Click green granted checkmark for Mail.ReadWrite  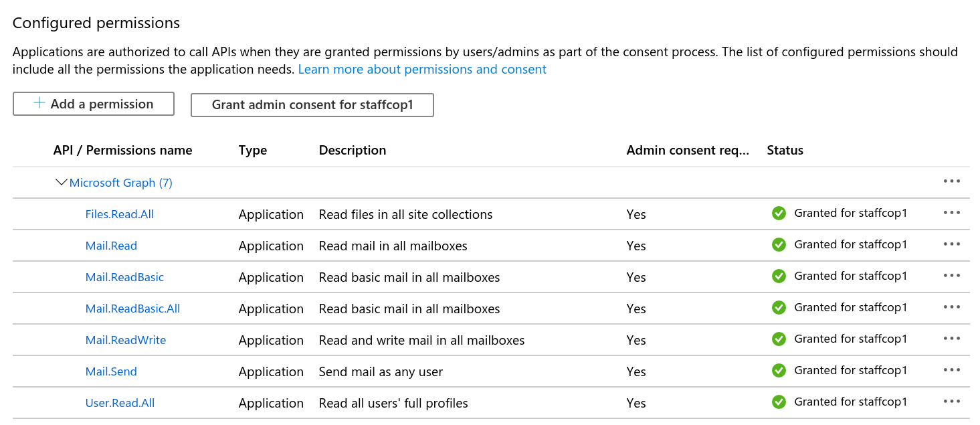(x=778, y=339)
